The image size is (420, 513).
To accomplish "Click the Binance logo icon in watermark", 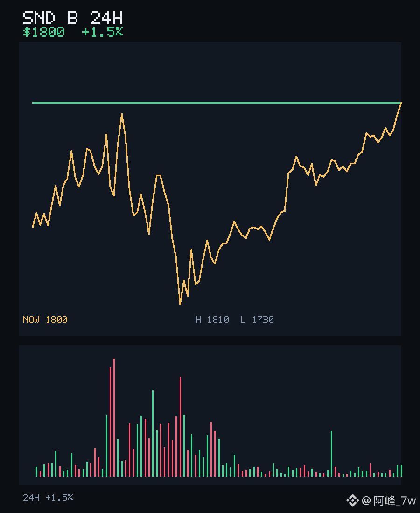I will point(352,500).
